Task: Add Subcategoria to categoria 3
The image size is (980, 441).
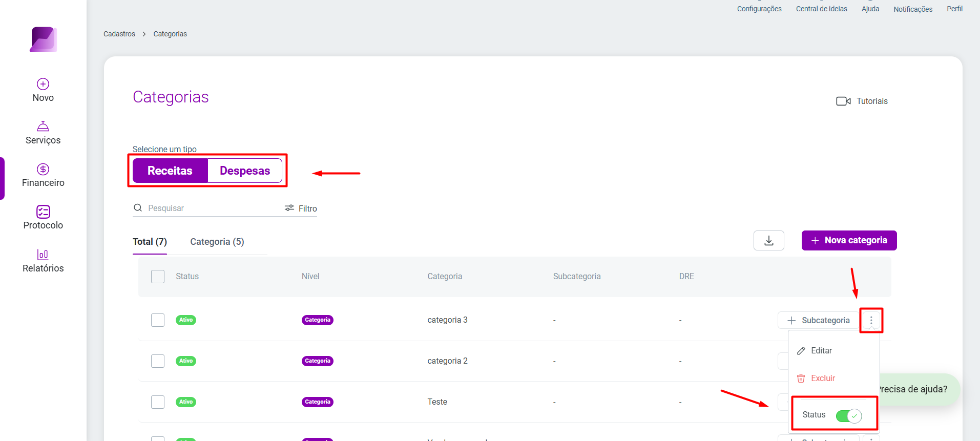Action: click(818, 321)
